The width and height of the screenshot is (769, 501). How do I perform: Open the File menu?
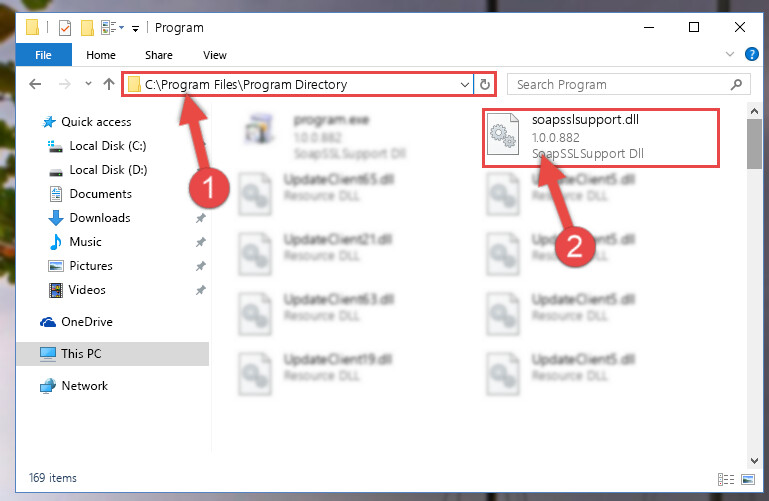43,55
